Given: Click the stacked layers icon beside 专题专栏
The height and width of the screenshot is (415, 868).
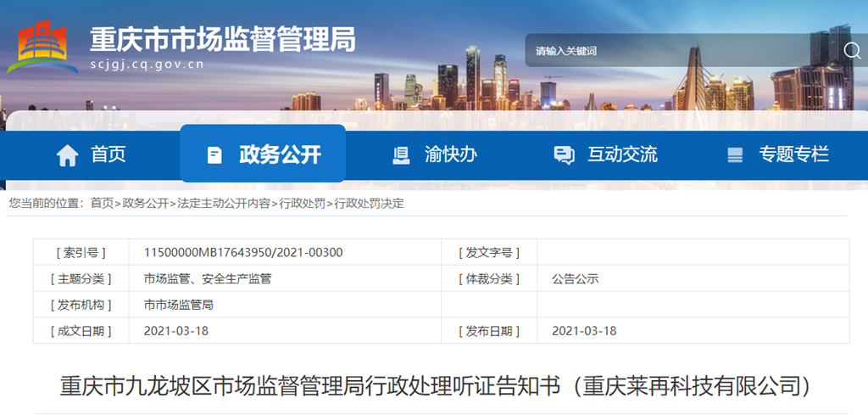Looking at the screenshot, I should click(735, 155).
